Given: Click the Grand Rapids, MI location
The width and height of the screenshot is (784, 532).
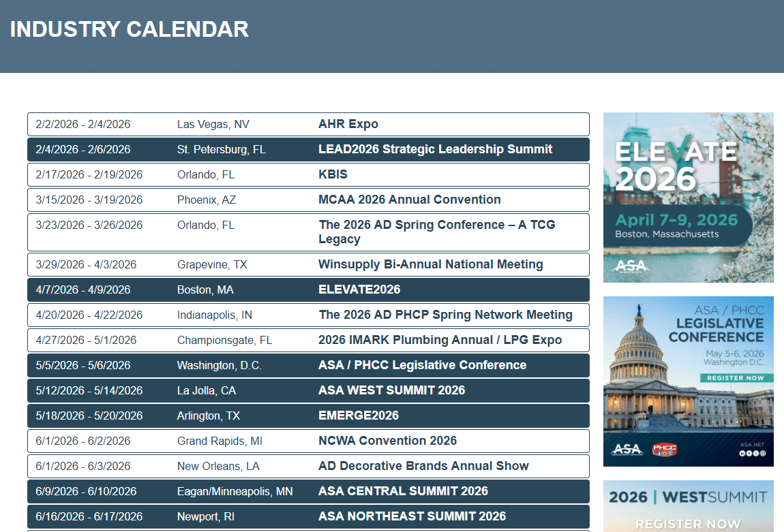Looking at the screenshot, I should [220, 441].
